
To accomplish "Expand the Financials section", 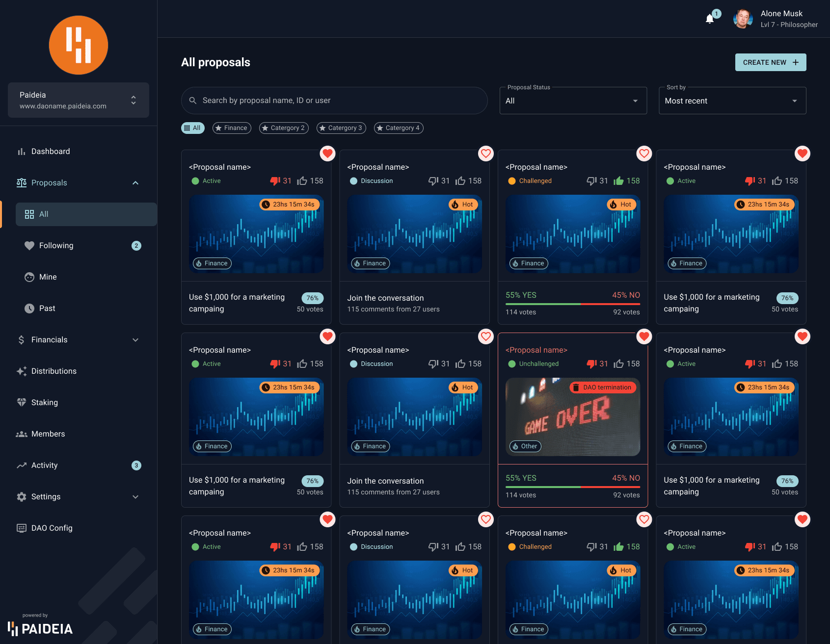I will point(135,339).
